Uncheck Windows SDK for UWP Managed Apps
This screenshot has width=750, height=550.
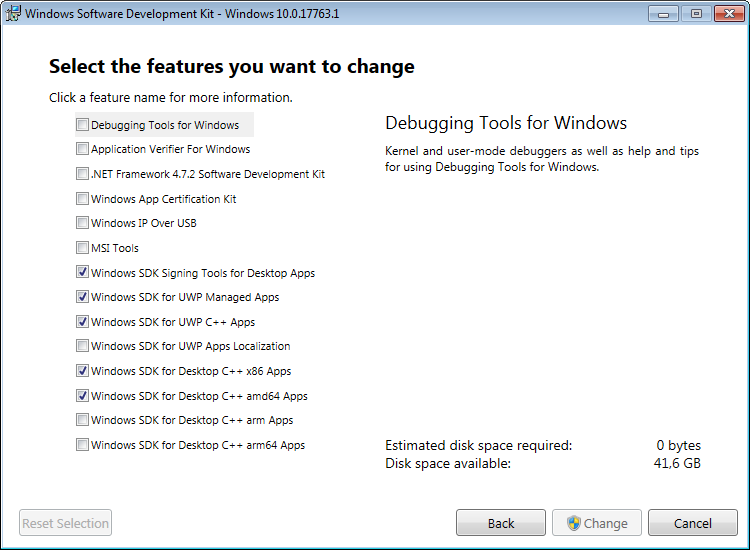[82, 297]
